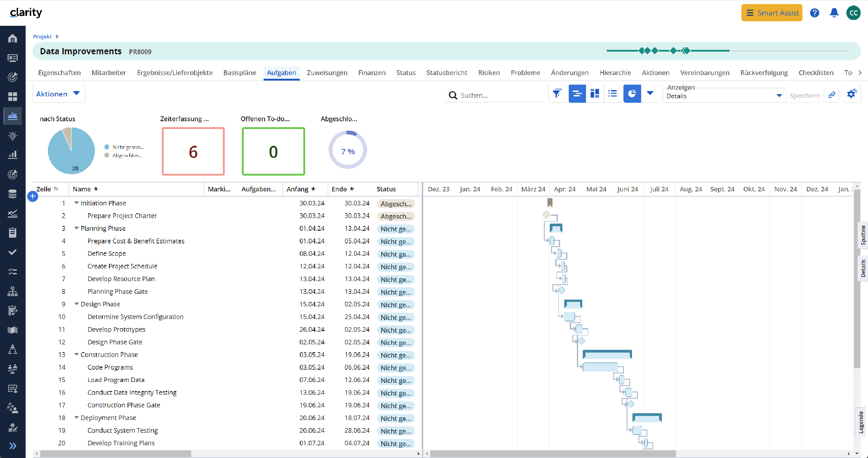Screen dimensions: 868x458
Task: Click the Smart Assist button
Action: (772, 13)
